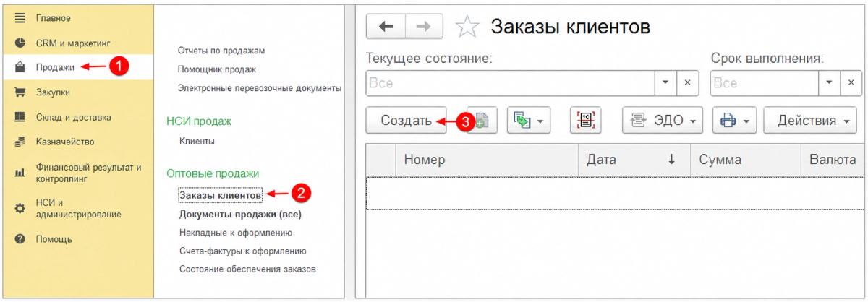Sort by the Дата column header
Viewport: 868px width, 302px height.
tap(634, 160)
